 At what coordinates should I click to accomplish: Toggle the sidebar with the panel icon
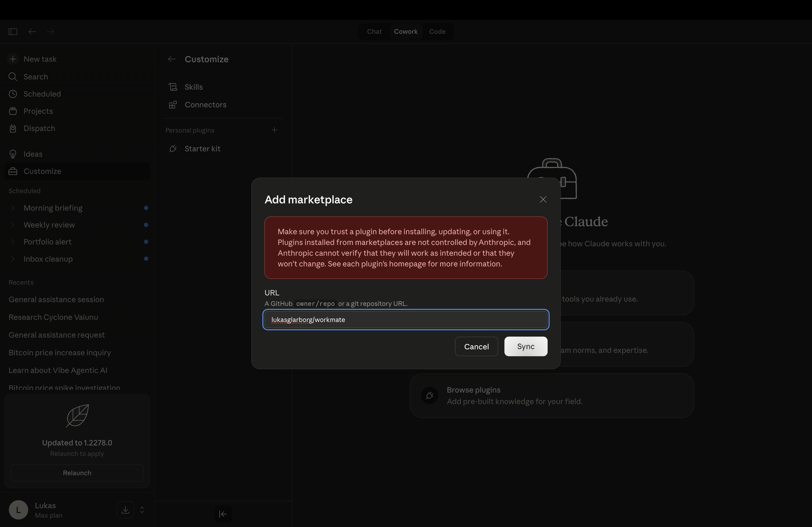(13, 31)
